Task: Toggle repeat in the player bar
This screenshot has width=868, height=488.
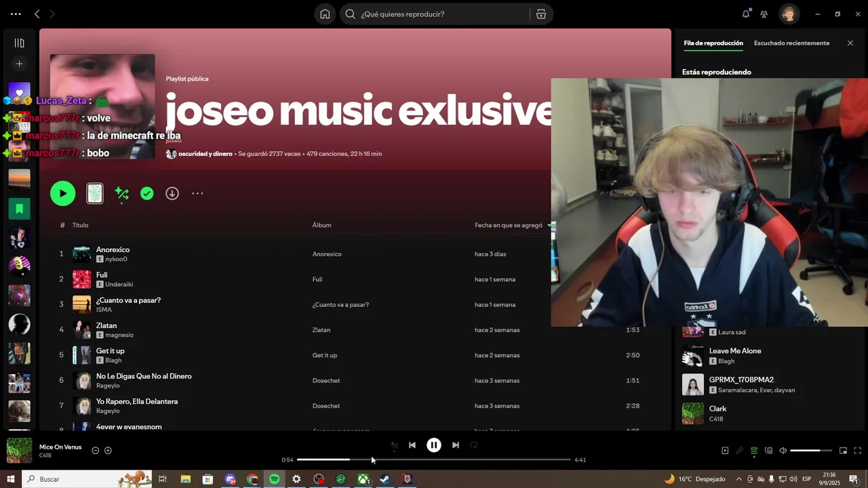Action: (x=474, y=445)
